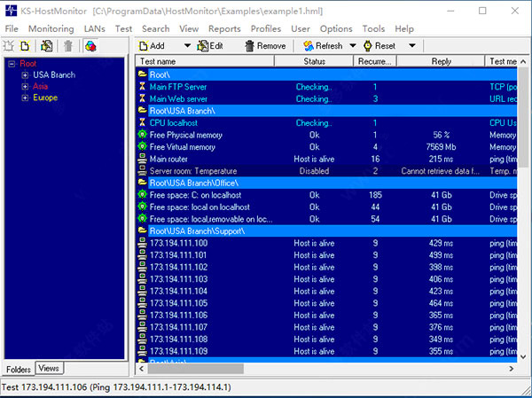Click the hourglass icon beside Main FTP Server
532x398 pixels.
[142, 87]
